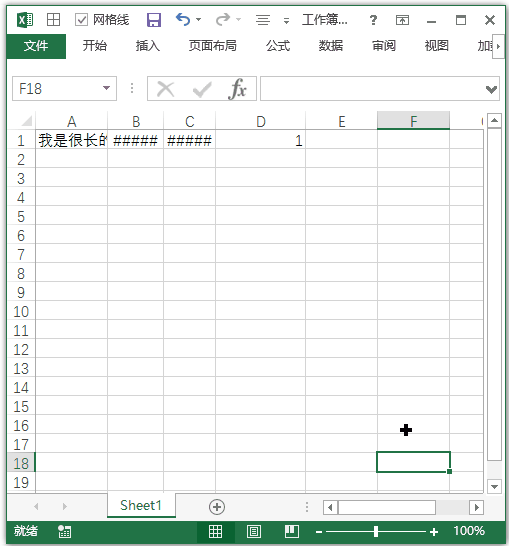
Task: Click the horizontal scrollbar left arrow
Action: (x=330, y=507)
